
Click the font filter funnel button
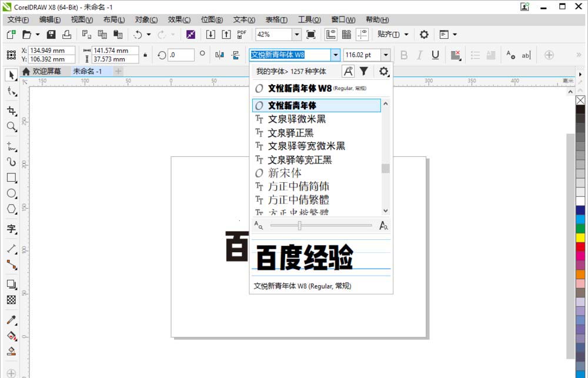[365, 71]
